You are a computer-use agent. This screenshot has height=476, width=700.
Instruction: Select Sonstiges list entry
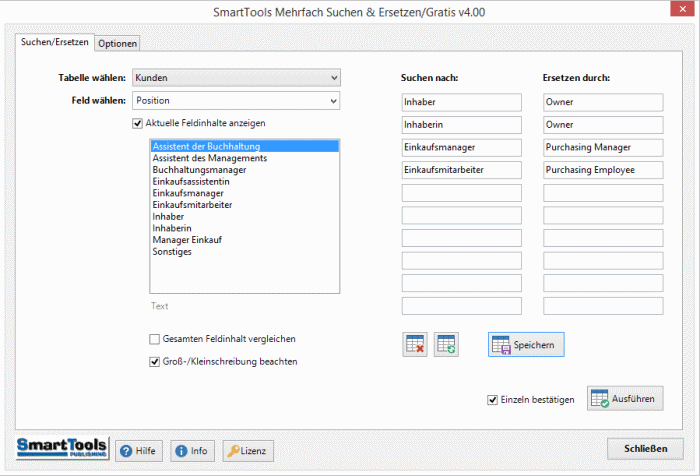tap(245, 251)
